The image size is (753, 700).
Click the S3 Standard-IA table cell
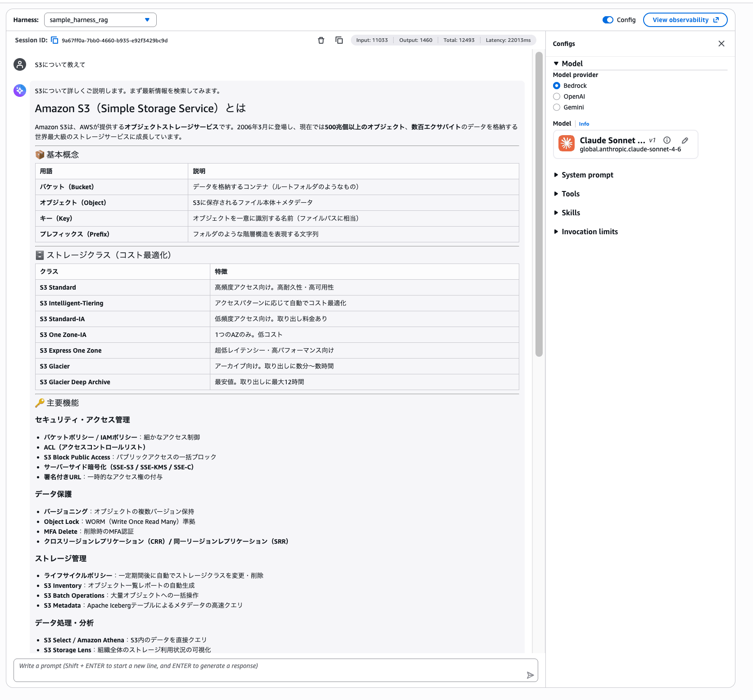(x=122, y=319)
